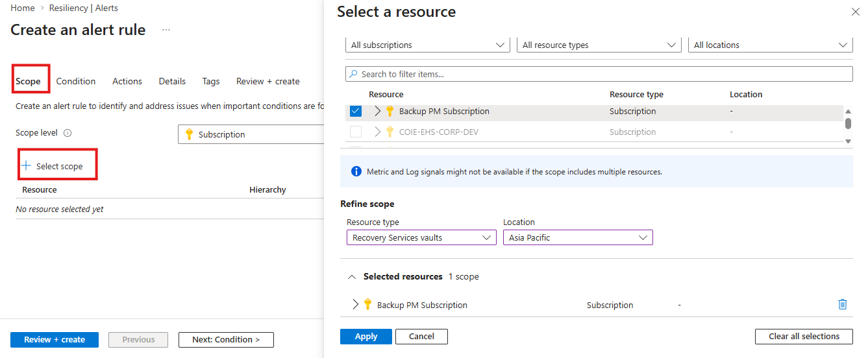Close the Select a resource panel

point(855,12)
